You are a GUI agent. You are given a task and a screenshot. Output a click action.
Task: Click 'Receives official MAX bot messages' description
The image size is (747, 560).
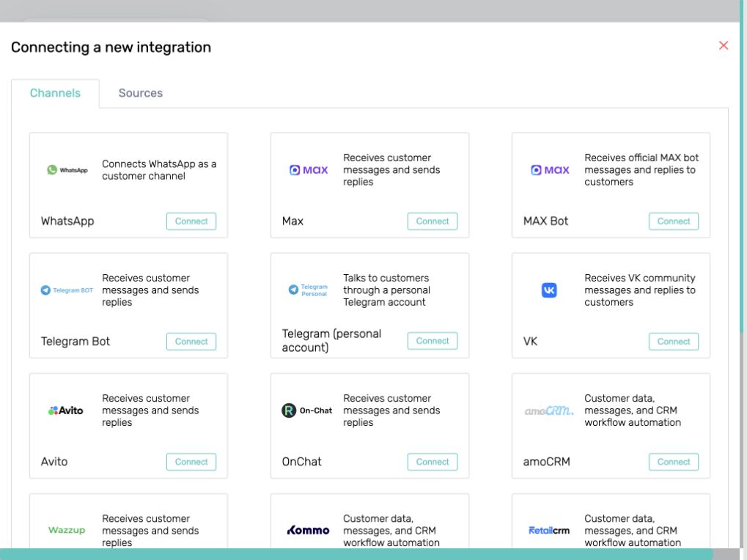click(x=641, y=170)
